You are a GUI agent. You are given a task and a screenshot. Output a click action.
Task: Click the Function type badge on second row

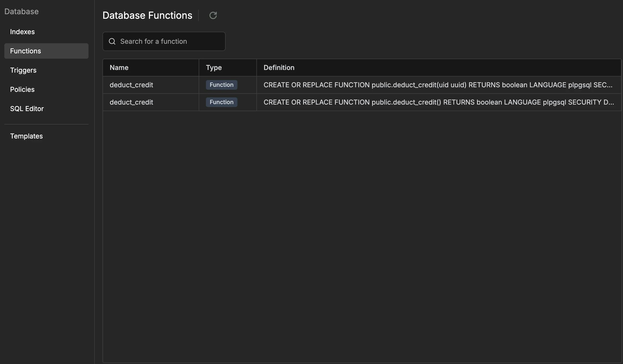(221, 102)
